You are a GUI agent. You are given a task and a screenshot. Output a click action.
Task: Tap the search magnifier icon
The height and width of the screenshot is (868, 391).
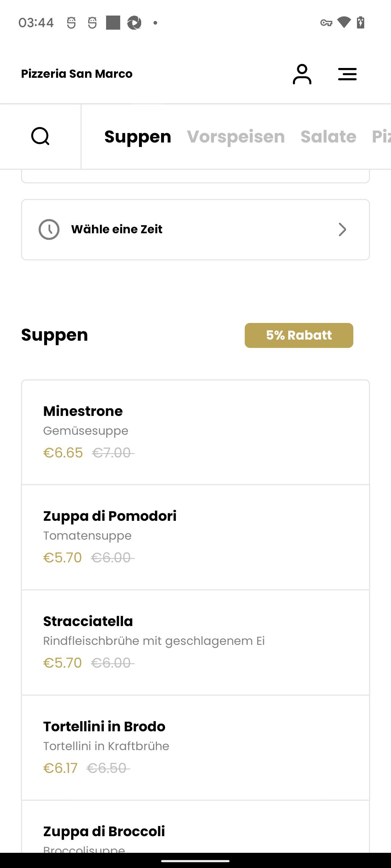coord(40,136)
